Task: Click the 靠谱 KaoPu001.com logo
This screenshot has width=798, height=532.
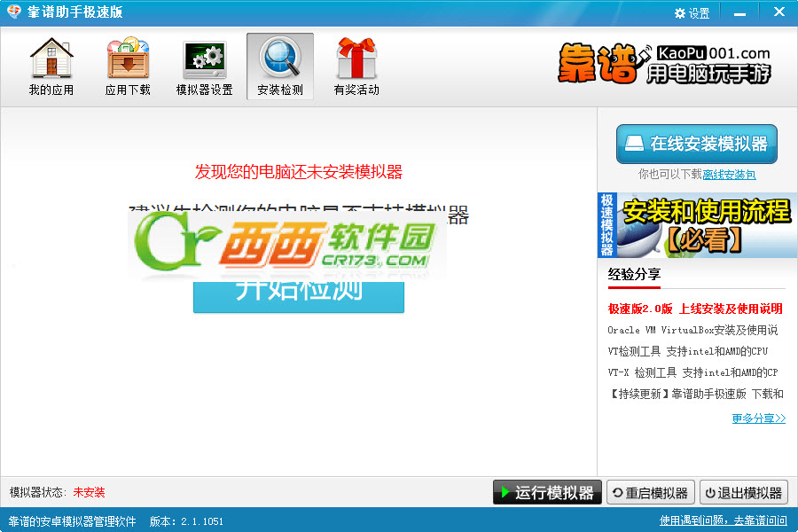Action: tap(664, 64)
